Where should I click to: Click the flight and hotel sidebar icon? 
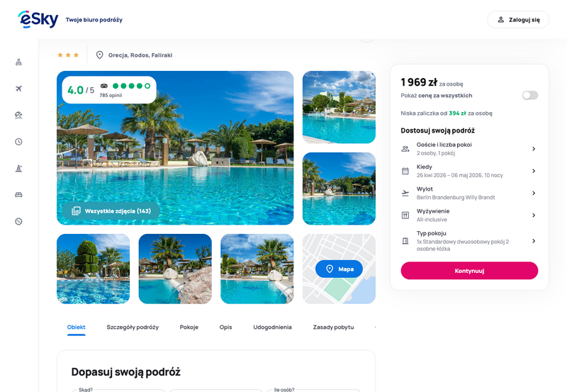click(18, 62)
